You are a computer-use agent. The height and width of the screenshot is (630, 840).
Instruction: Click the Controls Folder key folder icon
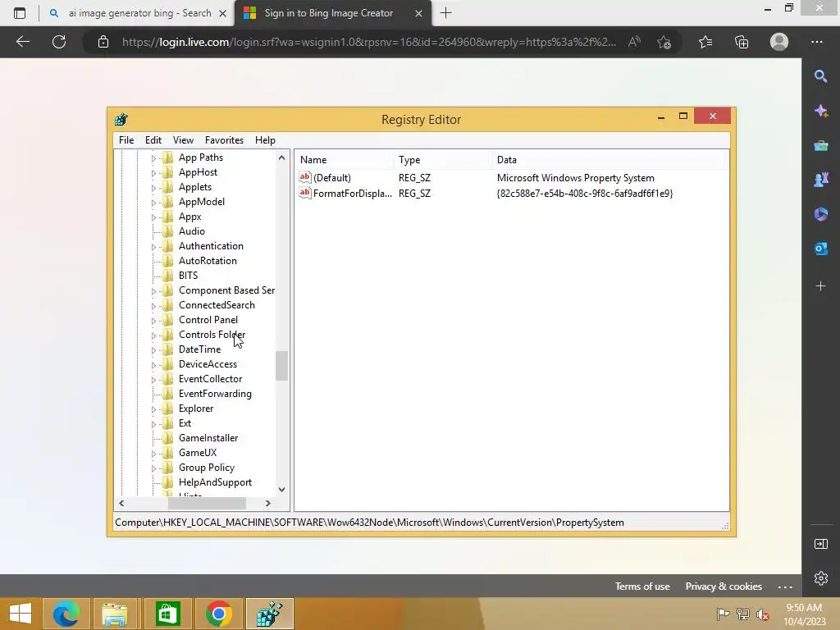click(x=168, y=335)
